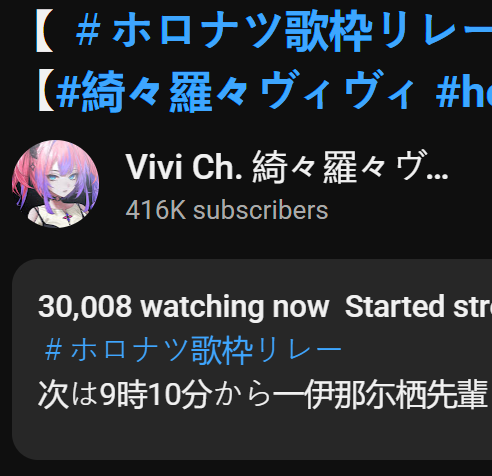The image size is (492, 476).
Task: Expand the description by clicking the 次は9時10分から line
Action: tap(265, 394)
